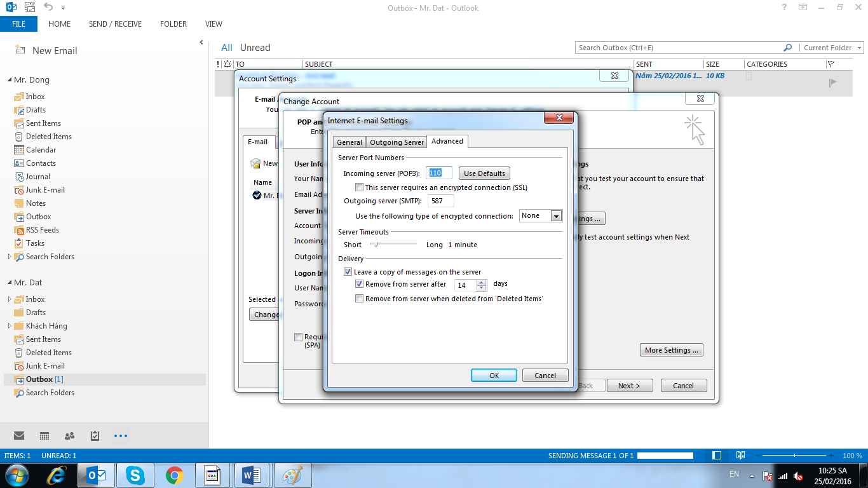Open Internet Explorer from taskbar
Screen dimensions: 868x488
(x=57, y=475)
